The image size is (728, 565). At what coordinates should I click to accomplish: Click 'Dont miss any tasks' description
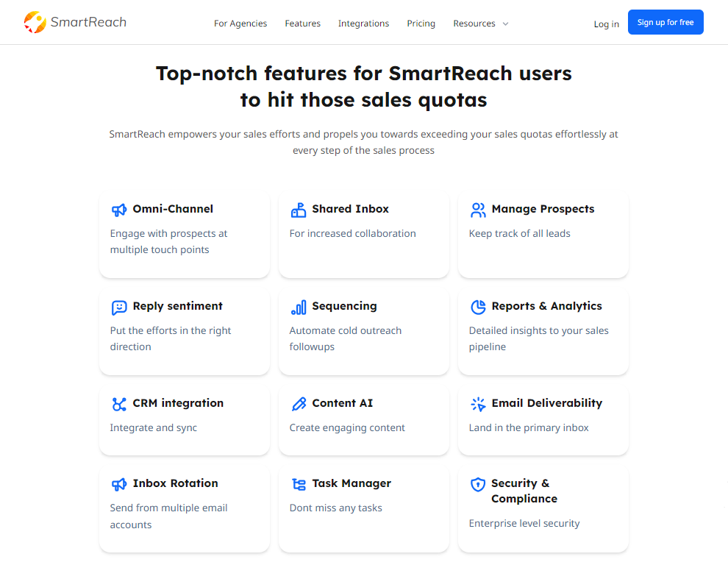335,508
